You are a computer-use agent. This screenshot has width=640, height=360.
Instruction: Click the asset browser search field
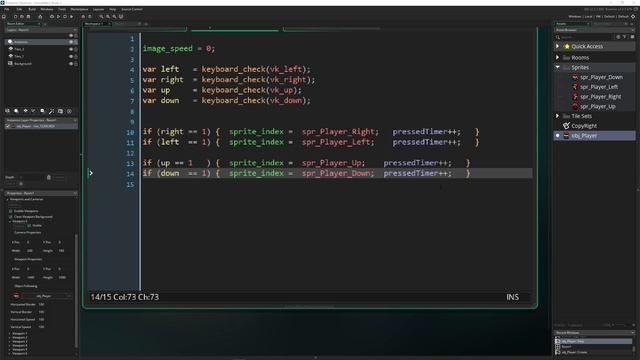coord(587,37)
